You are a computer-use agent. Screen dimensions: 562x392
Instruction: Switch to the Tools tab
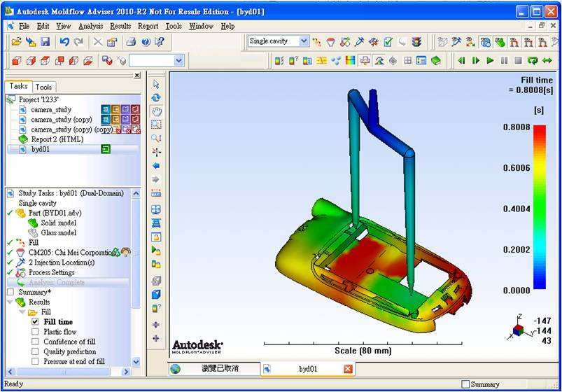[43, 87]
